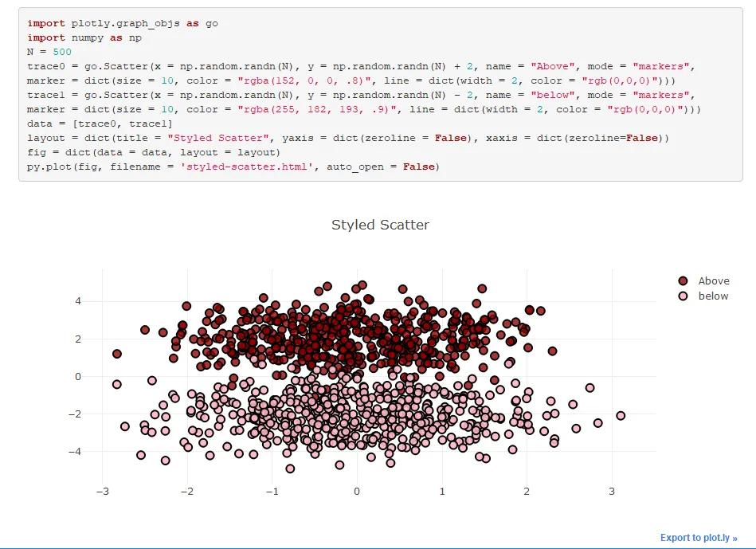Click the "rgba(152, 0, 0, .8)" color string
The width and height of the screenshot is (756, 549).
pyautogui.click(x=304, y=80)
